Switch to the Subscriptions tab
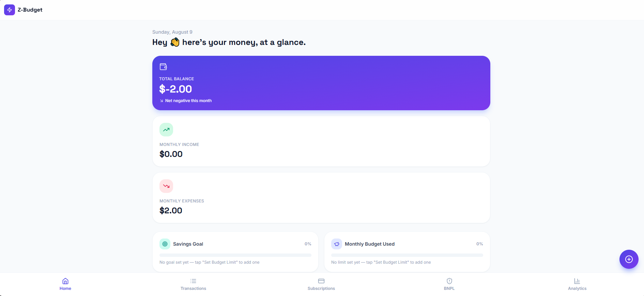This screenshot has width=644, height=296. [321, 284]
